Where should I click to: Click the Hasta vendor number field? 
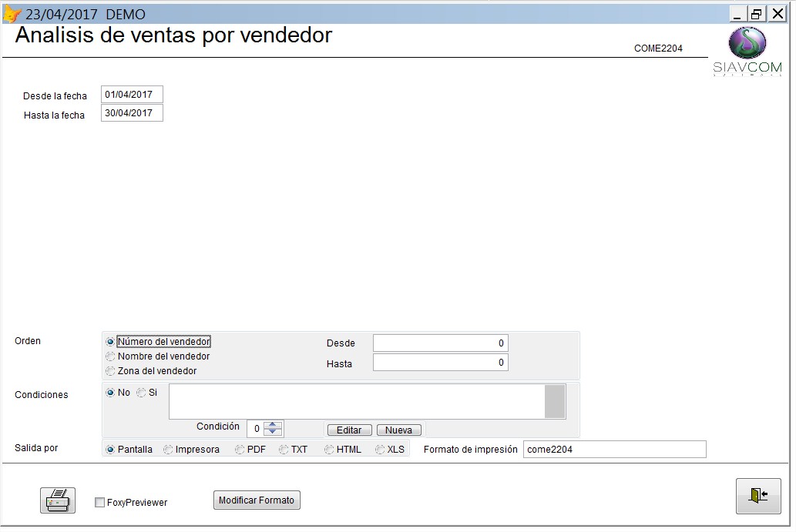[440, 363]
